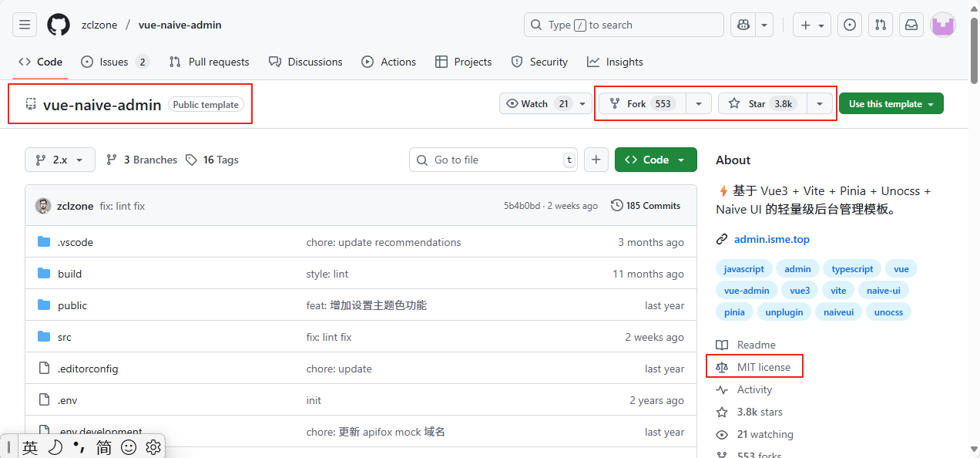Viewport: 980px width, 458px height.
Task: Switch to the Security tab
Action: 539,62
